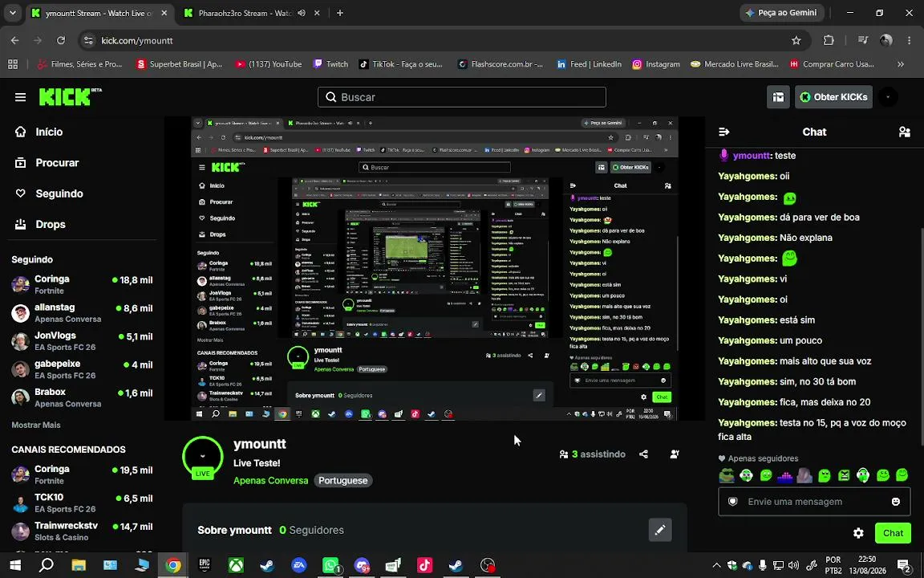Open the Brabox followed channel
Screen dimensions: 924x578
(82, 397)
